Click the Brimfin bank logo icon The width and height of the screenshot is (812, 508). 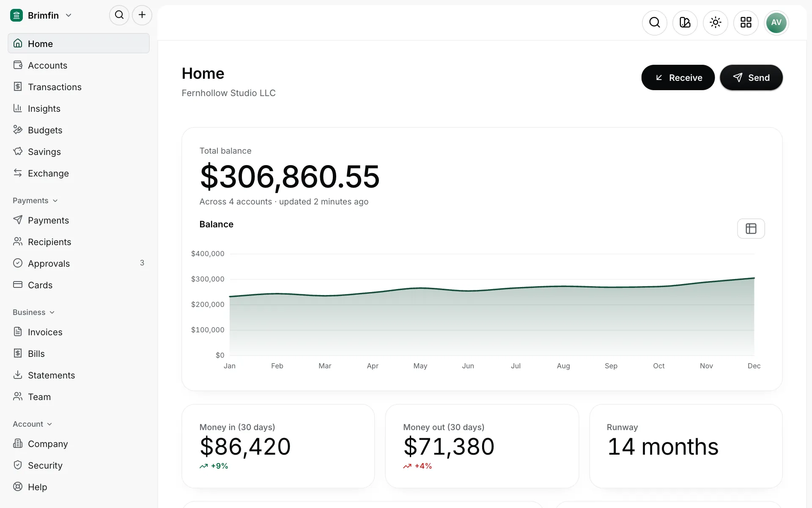point(16,15)
